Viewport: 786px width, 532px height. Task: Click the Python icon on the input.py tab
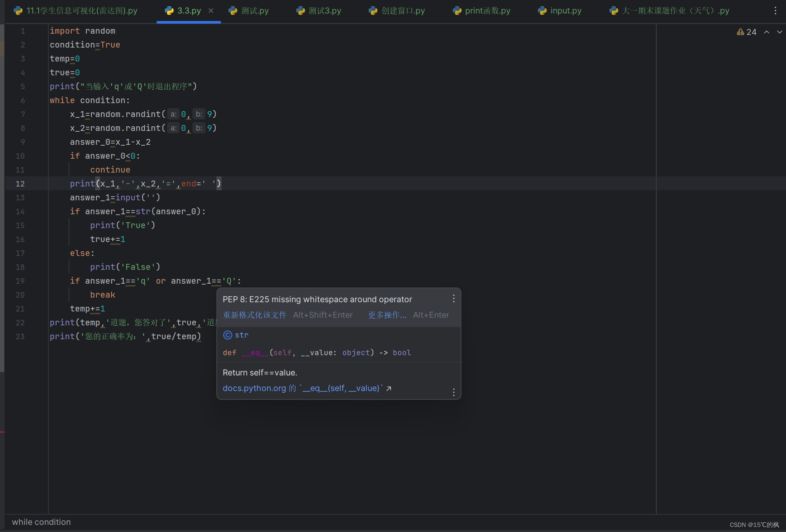(542, 11)
